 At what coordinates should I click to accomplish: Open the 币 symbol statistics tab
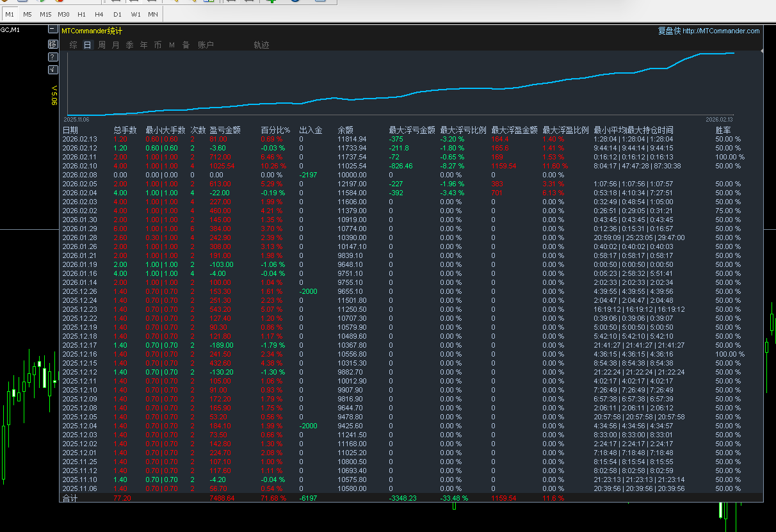point(158,45)
